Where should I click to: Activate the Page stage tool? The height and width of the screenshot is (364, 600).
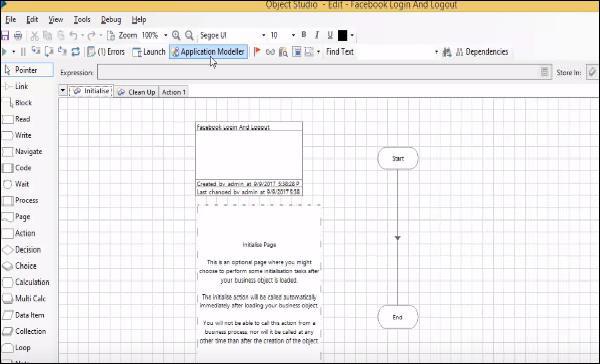[x=16, y=217]
